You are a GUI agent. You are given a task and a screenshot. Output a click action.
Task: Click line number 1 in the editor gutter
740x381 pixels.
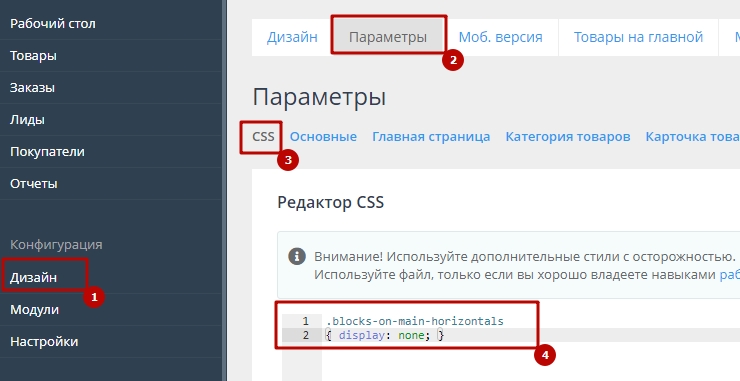(305, 321)
